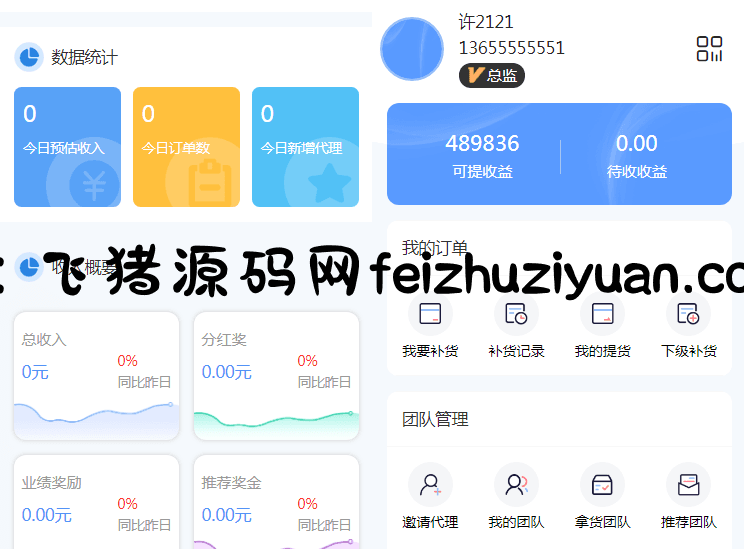
Task: Click the 0% 同比昨日 in 总收入 card
Action: pyautogui.click(x=144, y=371)
